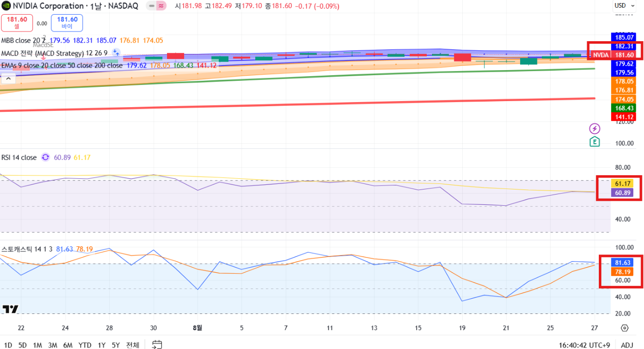Click the 174.05 orange price label
The image size is (644, 349).
pyautogui.click(x=624, y=99)
